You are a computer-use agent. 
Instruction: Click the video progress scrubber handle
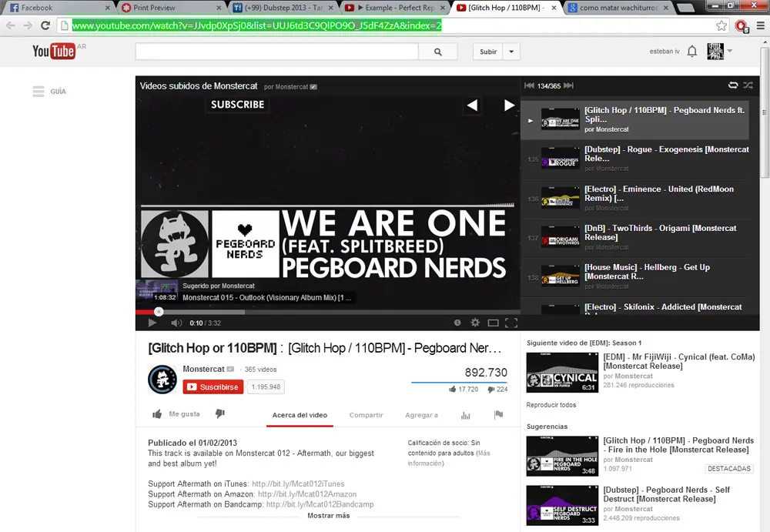coord(158,312)
